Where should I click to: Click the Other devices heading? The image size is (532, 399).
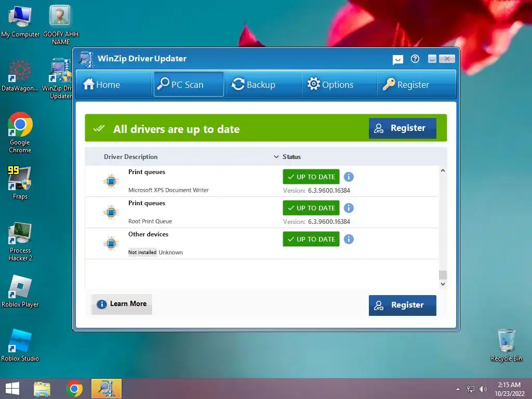tap(148, 234)
